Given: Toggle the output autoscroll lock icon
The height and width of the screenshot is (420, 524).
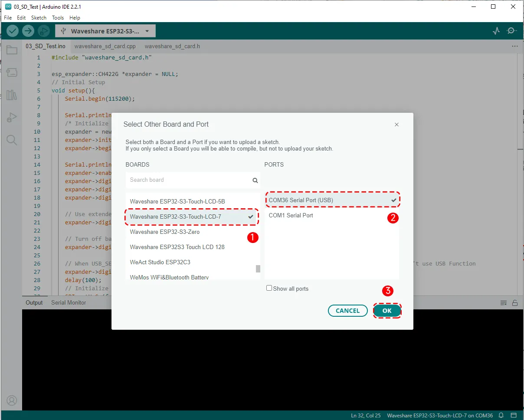Looking at the screenshot, I should tap(515, 303).
